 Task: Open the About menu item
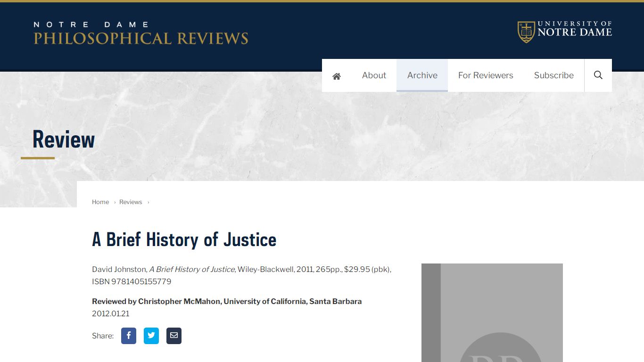click(374, 75)
